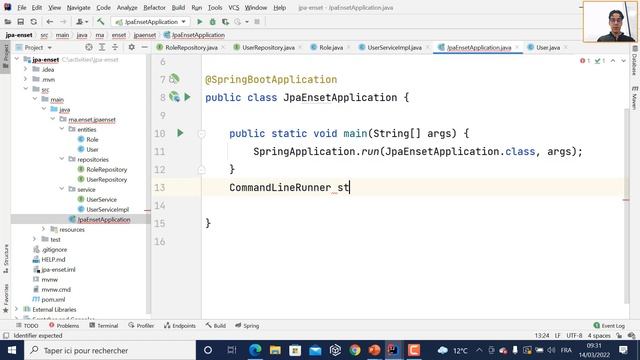Image resolution: width=640 pixels, height=360 pixels.
Task: Open the Spring tool window
Action: [247, 325]
